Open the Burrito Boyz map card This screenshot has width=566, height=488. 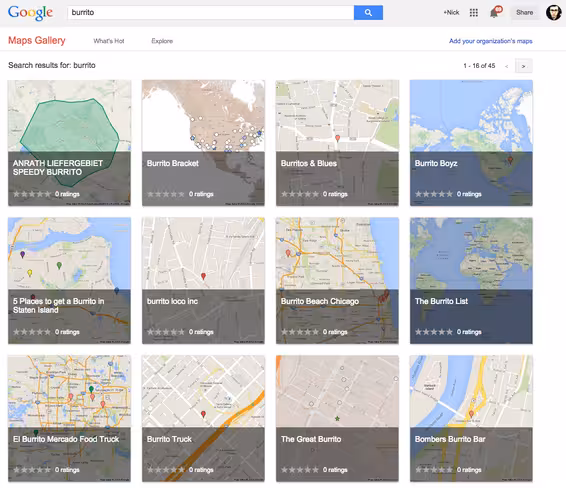click(471, 143)
